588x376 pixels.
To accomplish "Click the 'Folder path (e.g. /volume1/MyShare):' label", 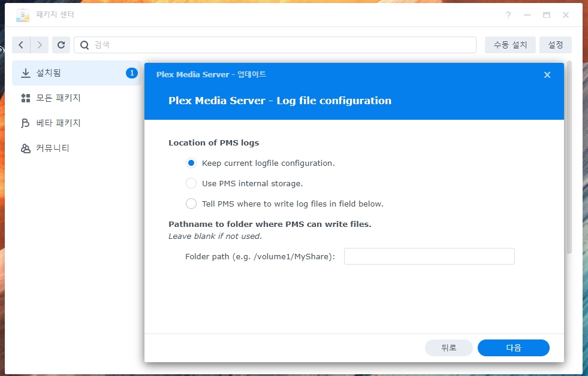I will point(260,256).
